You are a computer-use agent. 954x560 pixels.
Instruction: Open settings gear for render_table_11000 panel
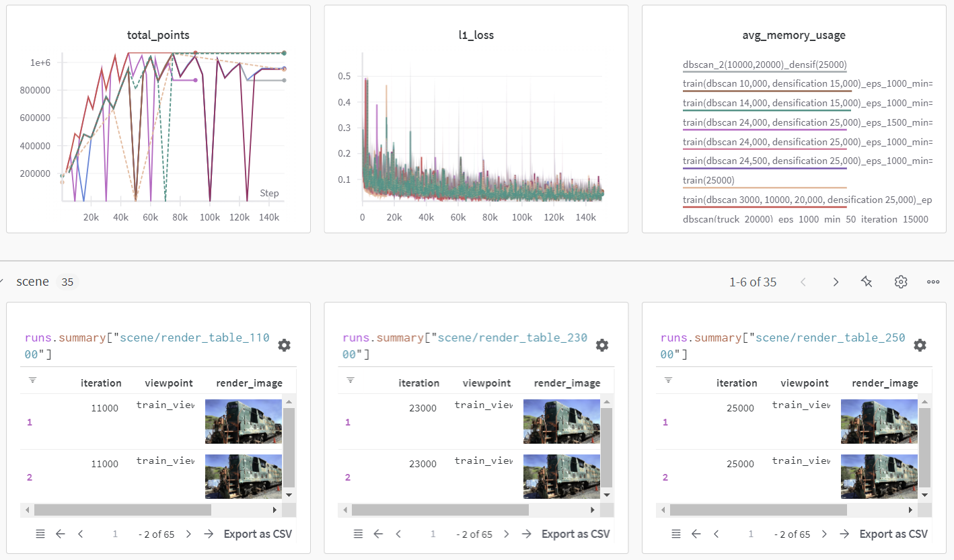[285, 346]
